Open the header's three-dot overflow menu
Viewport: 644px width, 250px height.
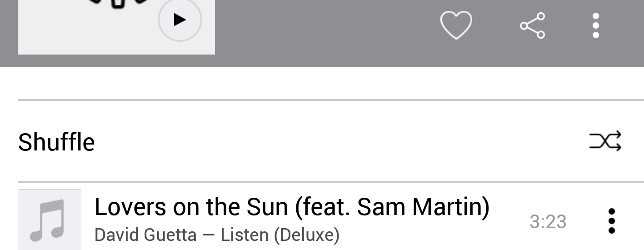[595, 25]
